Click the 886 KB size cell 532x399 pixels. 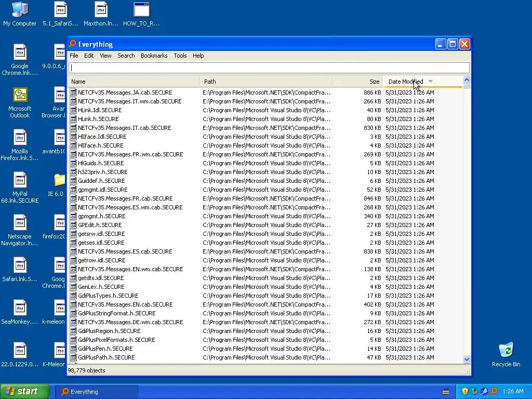[x=372, y=92]
